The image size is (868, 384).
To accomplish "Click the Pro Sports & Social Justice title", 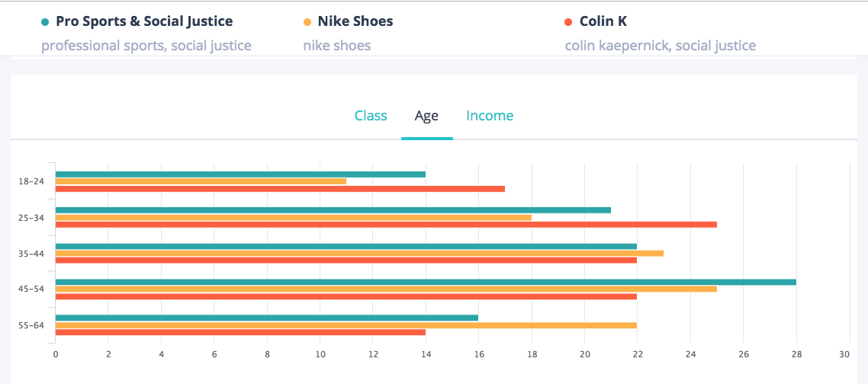I will 144,21.
